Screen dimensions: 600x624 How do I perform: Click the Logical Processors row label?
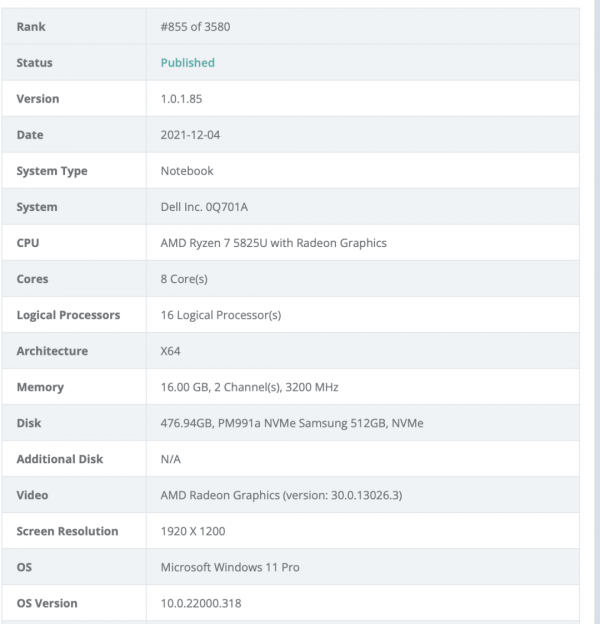click(x=68, y=315)
